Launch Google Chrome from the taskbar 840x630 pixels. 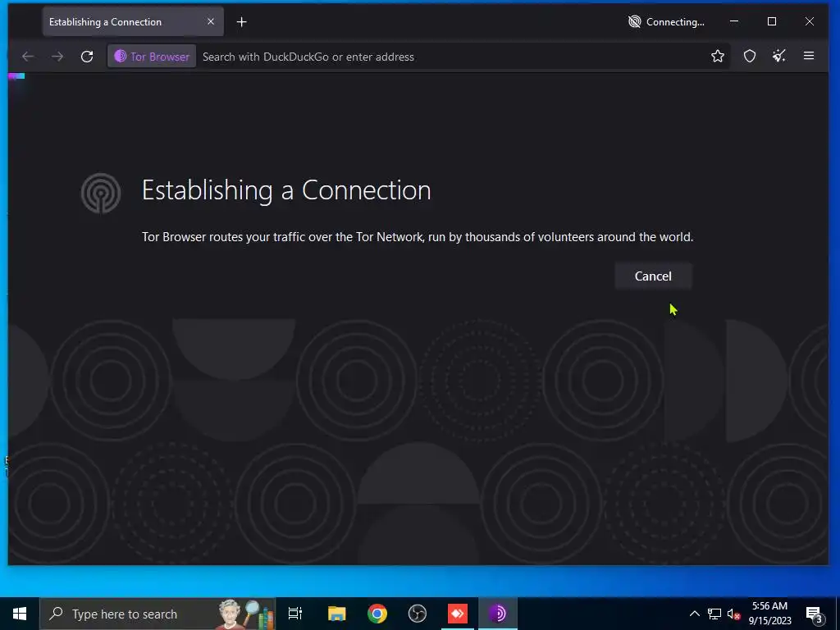(377, 614)
